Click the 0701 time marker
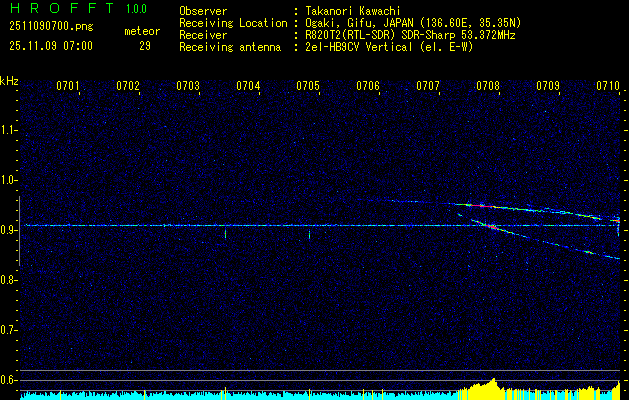 (x=68, y=86)
